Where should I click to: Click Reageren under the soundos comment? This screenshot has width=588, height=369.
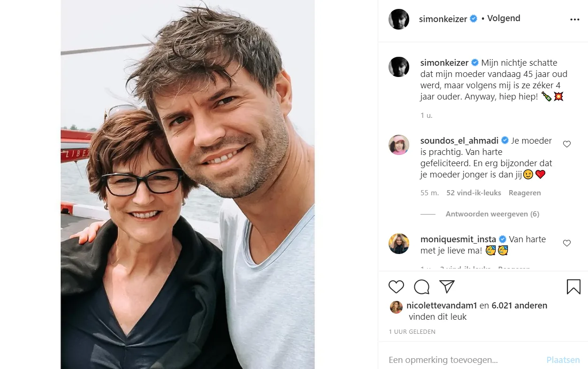525,193
